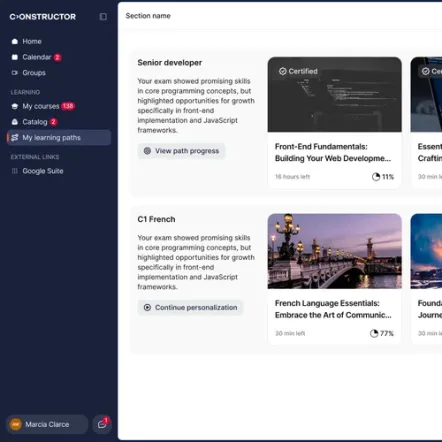Click the Front-End Fundamentals code thumbnail
This screenshot has height=442, width=442.
[335, 94]
